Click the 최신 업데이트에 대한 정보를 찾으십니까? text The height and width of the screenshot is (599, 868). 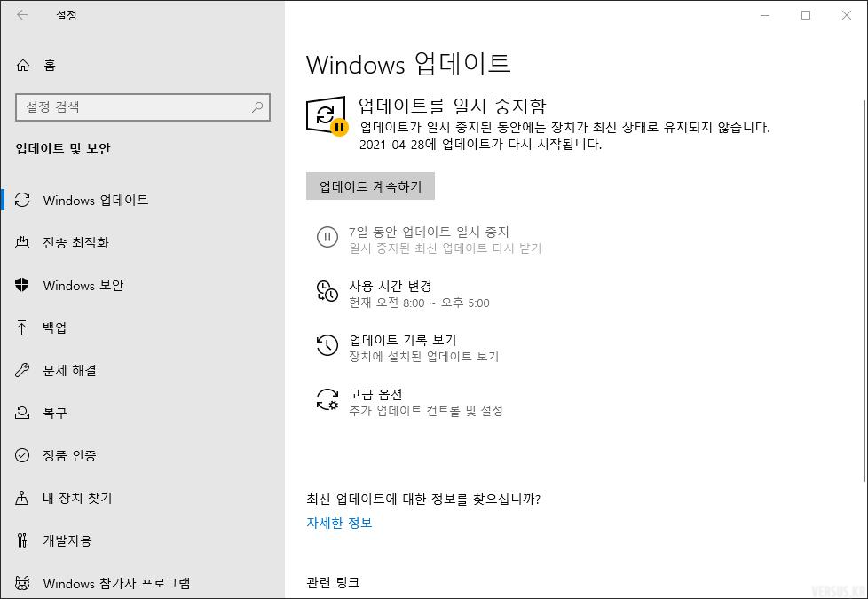(x=423, y=499)
